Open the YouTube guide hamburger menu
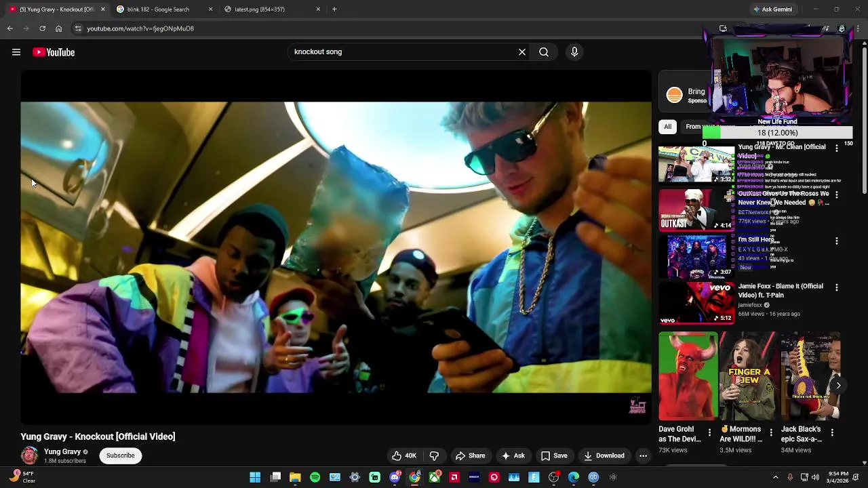 click(16, 52)
